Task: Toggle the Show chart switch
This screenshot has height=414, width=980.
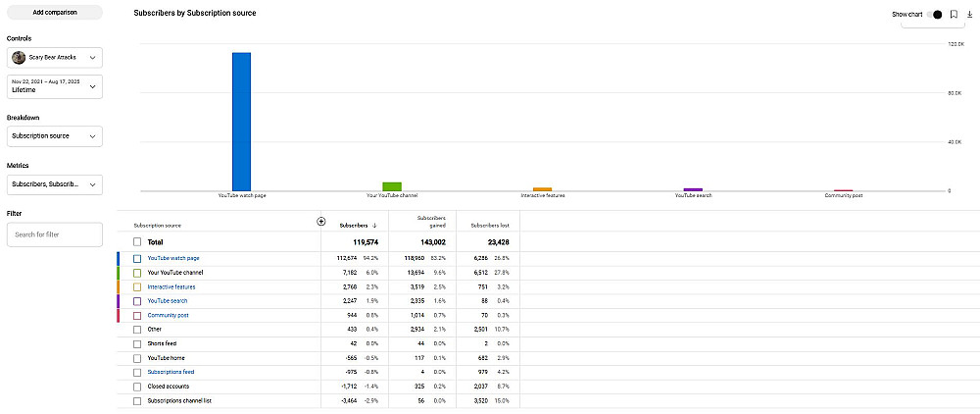Action: 935,15
